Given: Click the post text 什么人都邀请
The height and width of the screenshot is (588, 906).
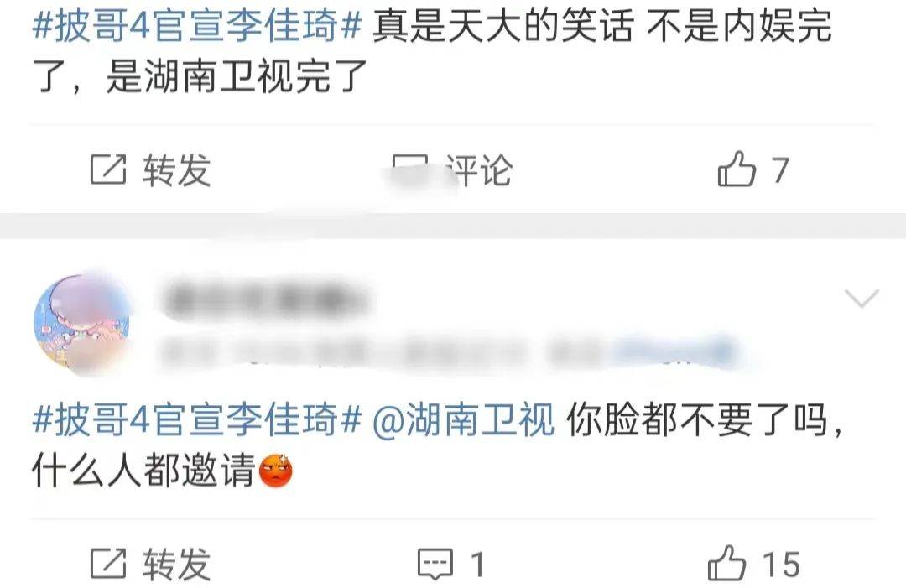Looking at the screenshot, I should tap(143, 471).
